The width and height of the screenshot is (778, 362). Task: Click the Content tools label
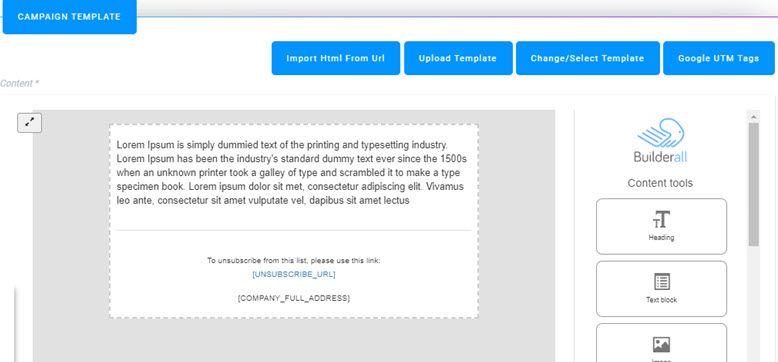coord(660,183)
